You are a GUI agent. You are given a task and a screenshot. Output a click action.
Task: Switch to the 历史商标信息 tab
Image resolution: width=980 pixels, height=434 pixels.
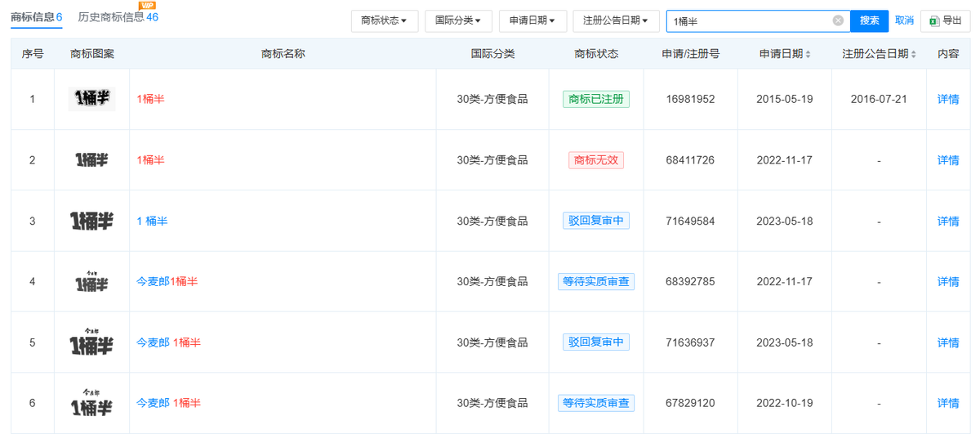point(118,16)
